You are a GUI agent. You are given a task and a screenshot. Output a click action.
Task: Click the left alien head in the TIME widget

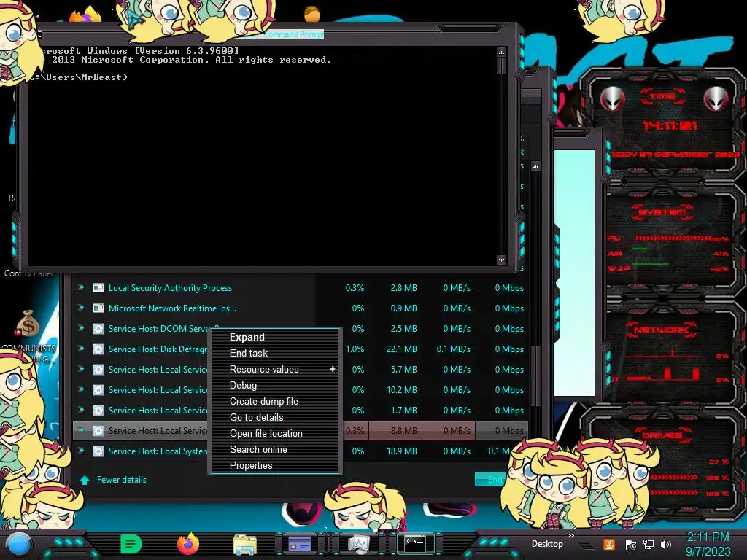612,98
